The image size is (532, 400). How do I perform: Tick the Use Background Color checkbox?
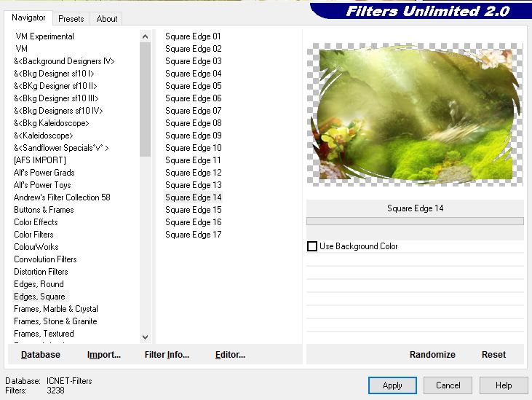(312, 246)
